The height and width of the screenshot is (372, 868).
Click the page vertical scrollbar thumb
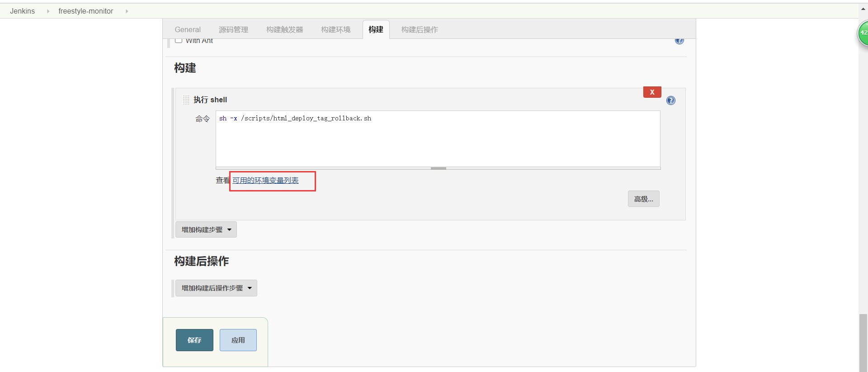click(x=863, y=343)
